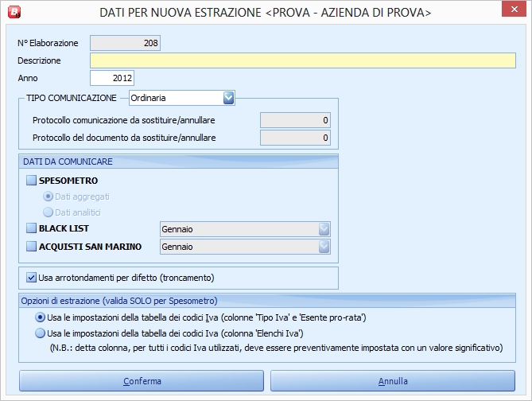Click the N.B. note about colonna Iva

pos(276,348)
